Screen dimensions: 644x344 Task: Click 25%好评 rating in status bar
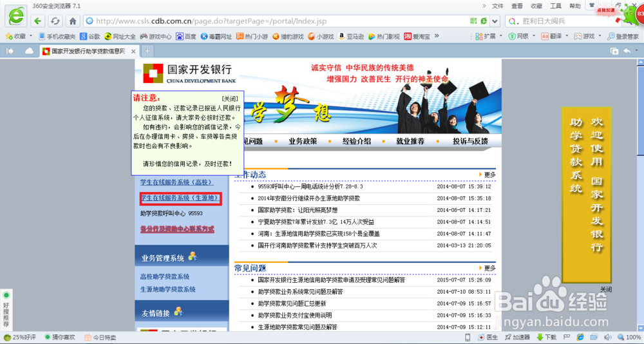click(20, 338)
